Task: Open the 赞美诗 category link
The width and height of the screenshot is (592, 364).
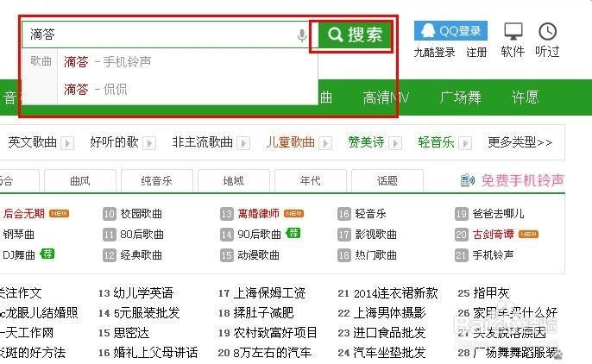Action: (366, 142)
